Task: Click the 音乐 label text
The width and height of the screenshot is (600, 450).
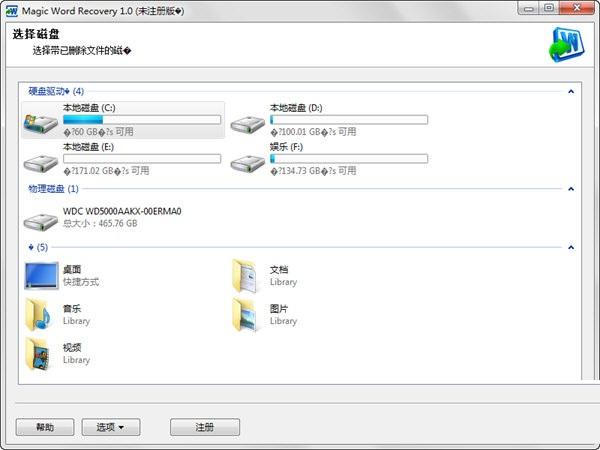Action: click(72, 309)
